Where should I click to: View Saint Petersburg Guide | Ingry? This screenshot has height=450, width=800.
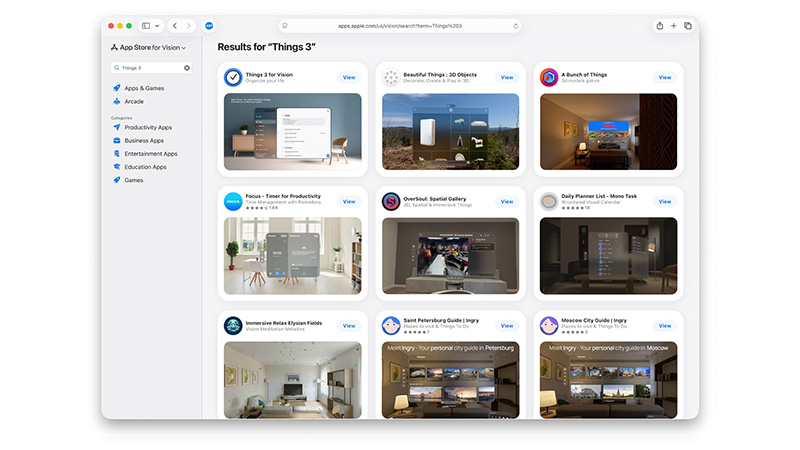507,326
